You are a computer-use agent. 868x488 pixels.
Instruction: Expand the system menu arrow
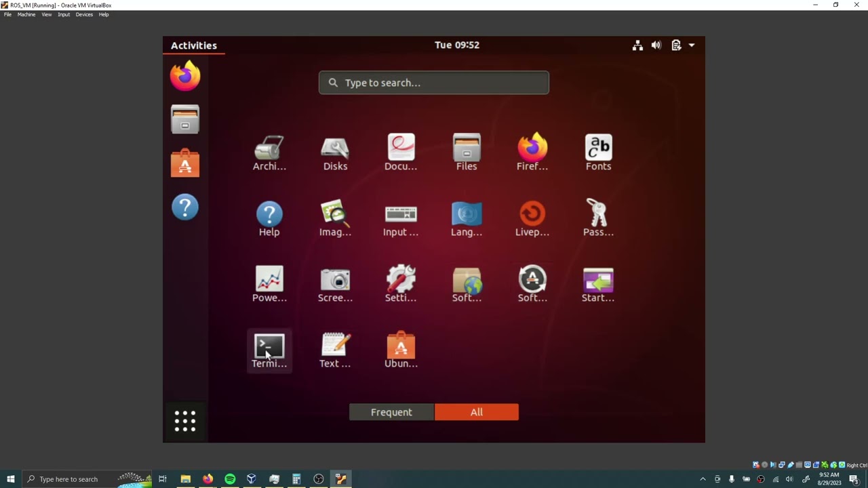point(692,45)
